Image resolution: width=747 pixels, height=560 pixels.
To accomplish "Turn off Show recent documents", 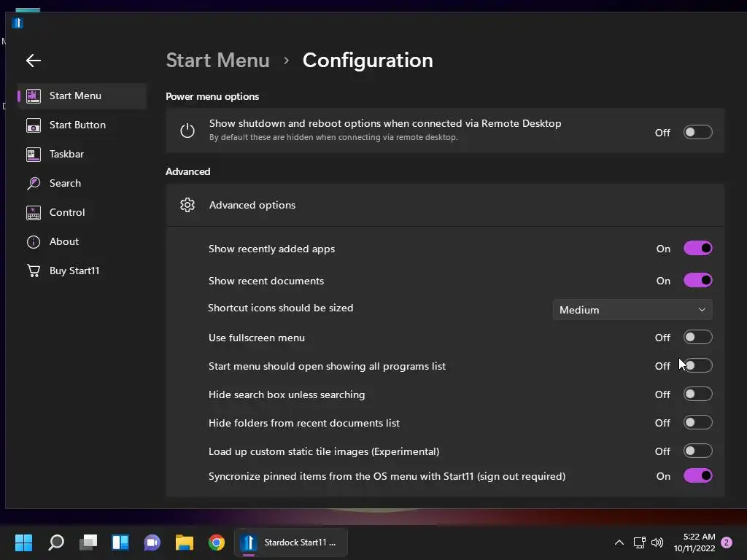I will 697,280.
